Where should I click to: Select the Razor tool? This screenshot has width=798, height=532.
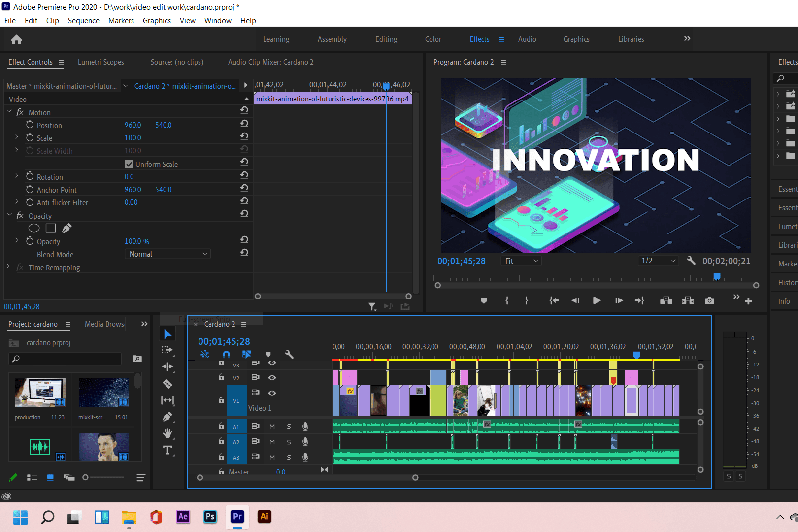pyautogui.click(x=167, y=384)
